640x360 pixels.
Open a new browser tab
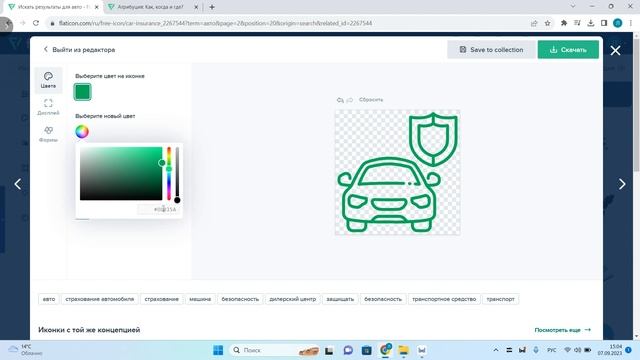tap(212, 7)
